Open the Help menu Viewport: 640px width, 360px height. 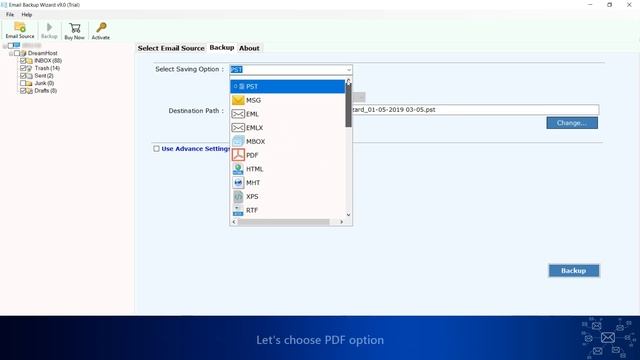(x=27, y=15)
